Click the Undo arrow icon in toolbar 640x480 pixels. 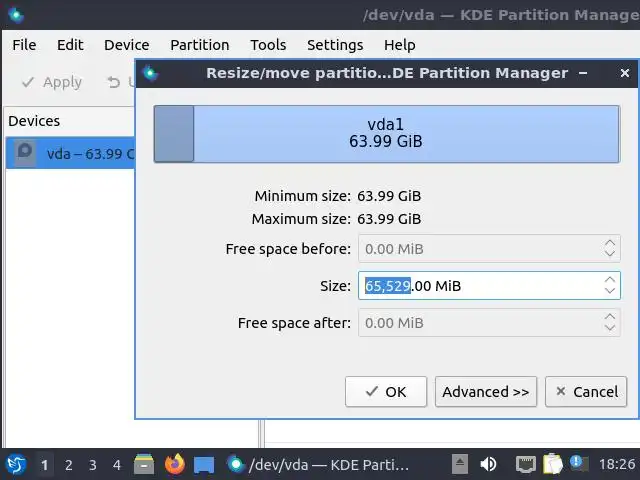pyautogui.click(x=113, y=82)
